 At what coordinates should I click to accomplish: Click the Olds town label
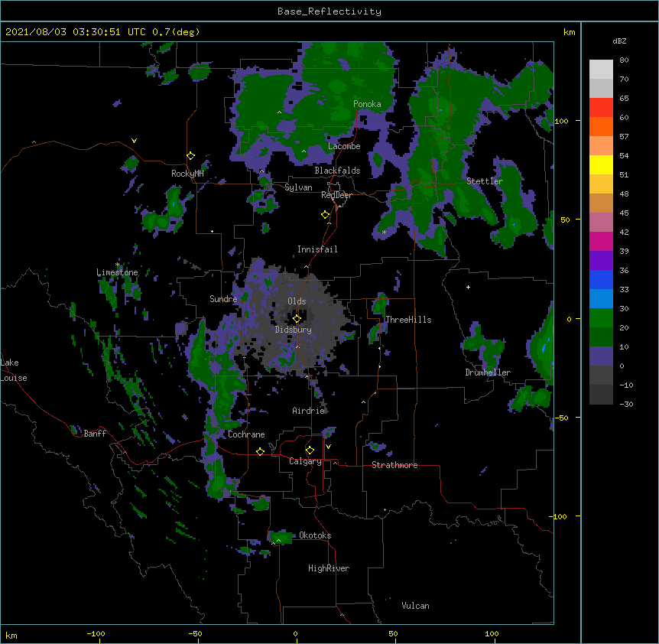pos(297,301)
